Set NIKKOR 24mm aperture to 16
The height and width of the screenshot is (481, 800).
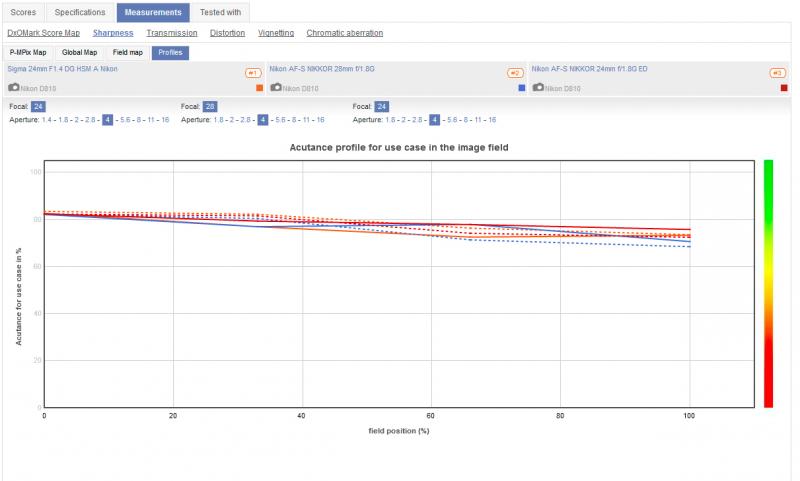pos(492,120)
